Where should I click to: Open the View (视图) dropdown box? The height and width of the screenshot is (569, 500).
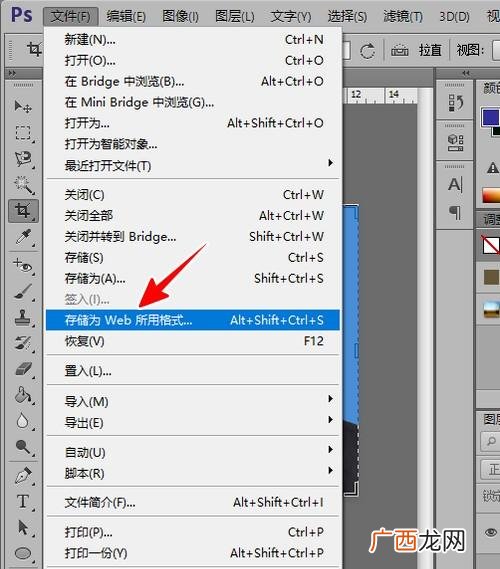pos(496,50)
